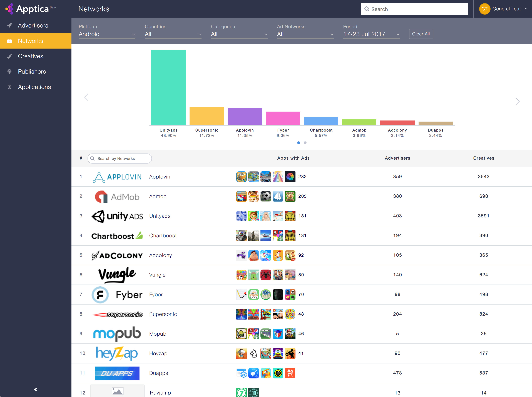
Task: Open the Rubik's cube app icon in Mopub row
Action: coord(278,334)
